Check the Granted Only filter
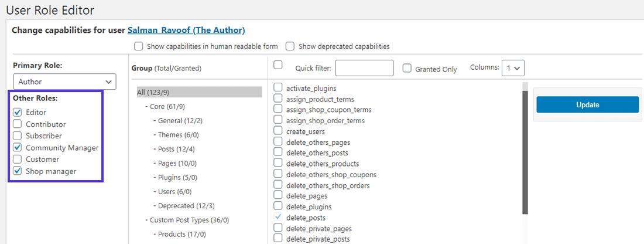 point(407,69)
